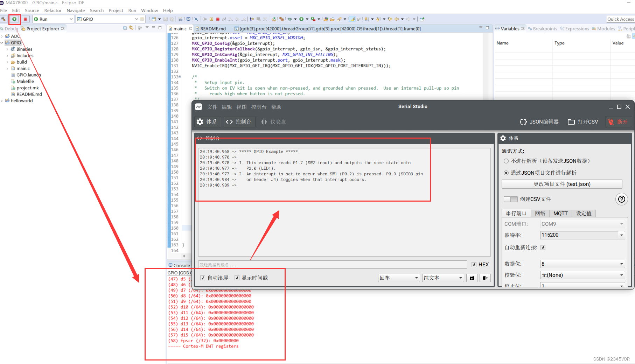The width and height of the screenshot is (635, 364).
Task: Open the 网络 tab in Serial Studio
Action: (x=540, y=213)
